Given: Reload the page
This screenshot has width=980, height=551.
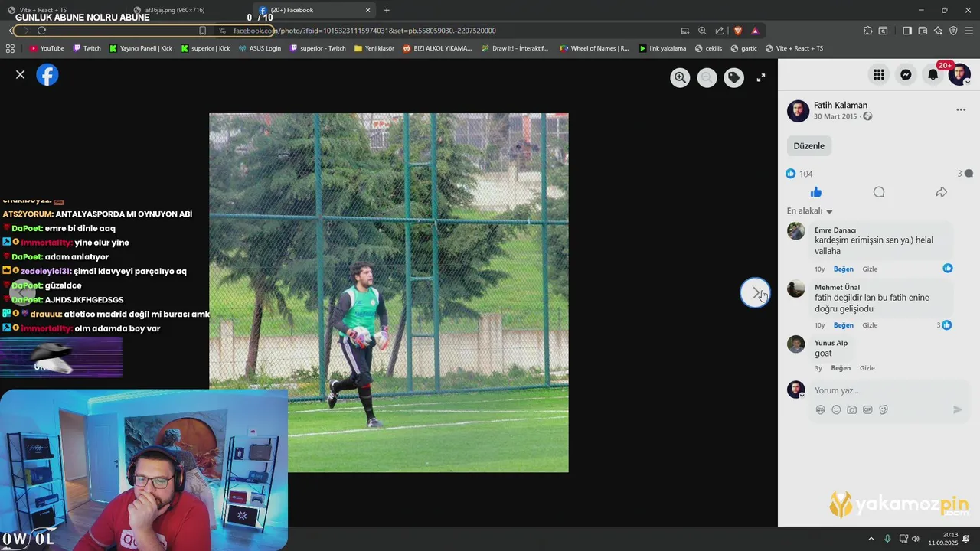Looking at the screenshot, I should click(42, 31).
